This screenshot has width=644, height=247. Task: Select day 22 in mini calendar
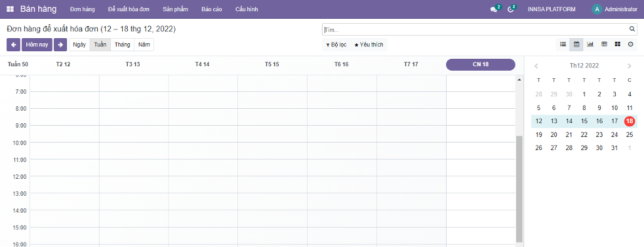(584, 134)
